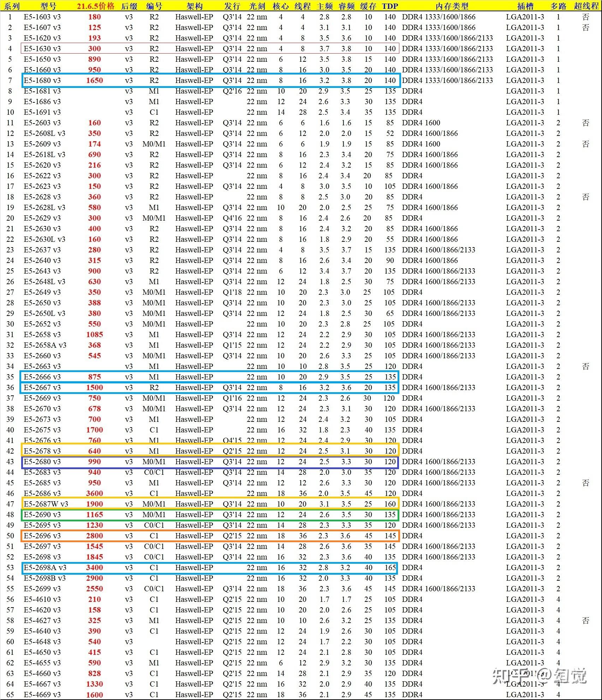Select the model cell "E5-2678 v3"
Image resolution: width=602 pixels, height=700 pixels.
click(42, 451)
